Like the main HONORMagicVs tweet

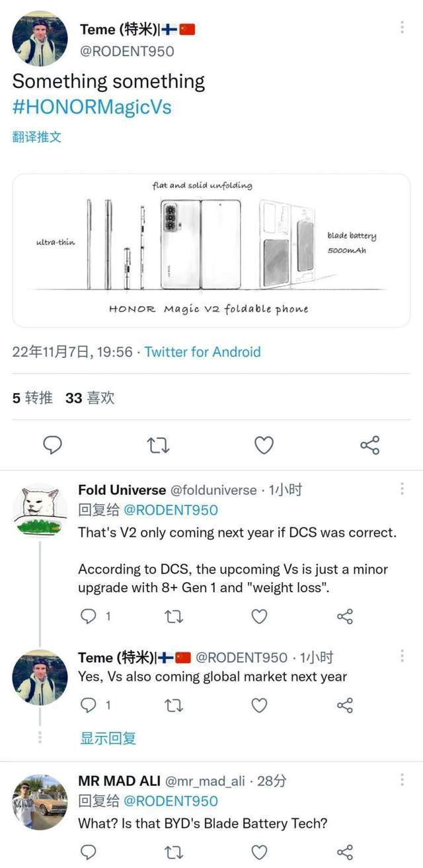[264, 445]
